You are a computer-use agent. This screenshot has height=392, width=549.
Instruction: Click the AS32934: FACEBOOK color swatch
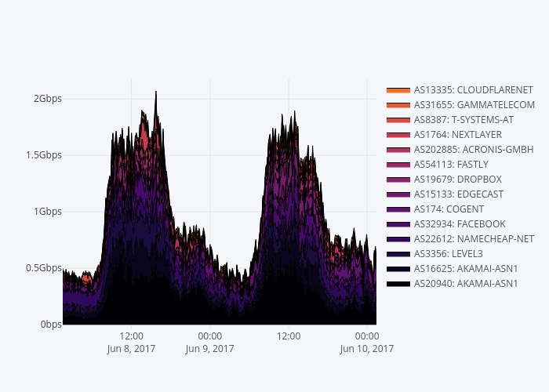pyautogui.click(x=398, y=224)
